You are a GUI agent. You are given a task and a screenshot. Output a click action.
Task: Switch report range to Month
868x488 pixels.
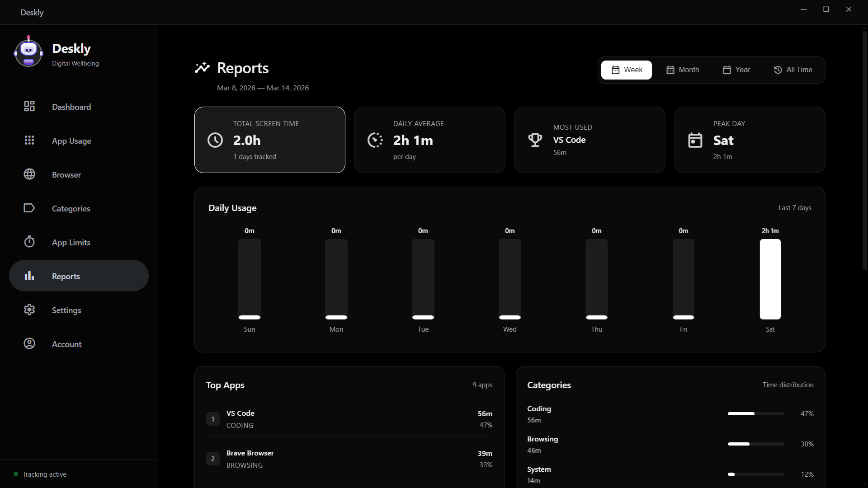tap(682, 70)
